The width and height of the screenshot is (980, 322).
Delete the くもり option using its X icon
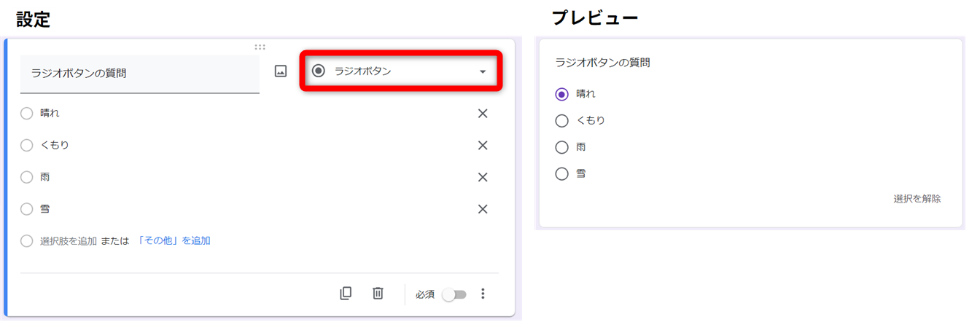click(x=482, y=145)
